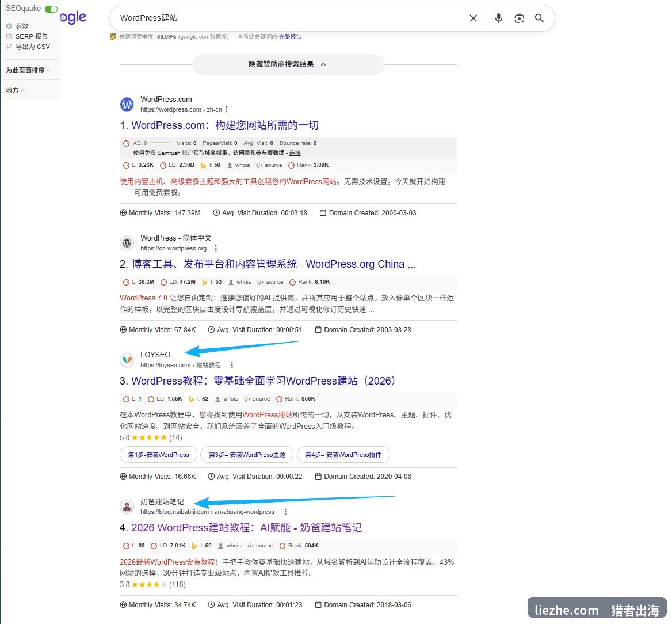
Task: Click the 奶爸建站笔记 favicon icon
Action: pos(127,507)
